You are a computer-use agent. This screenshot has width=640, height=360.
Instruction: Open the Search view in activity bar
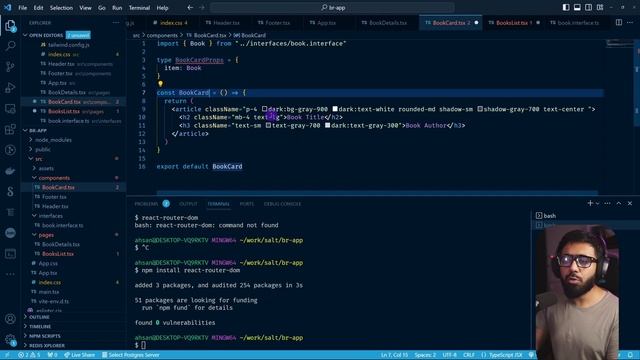pos(10,46)
